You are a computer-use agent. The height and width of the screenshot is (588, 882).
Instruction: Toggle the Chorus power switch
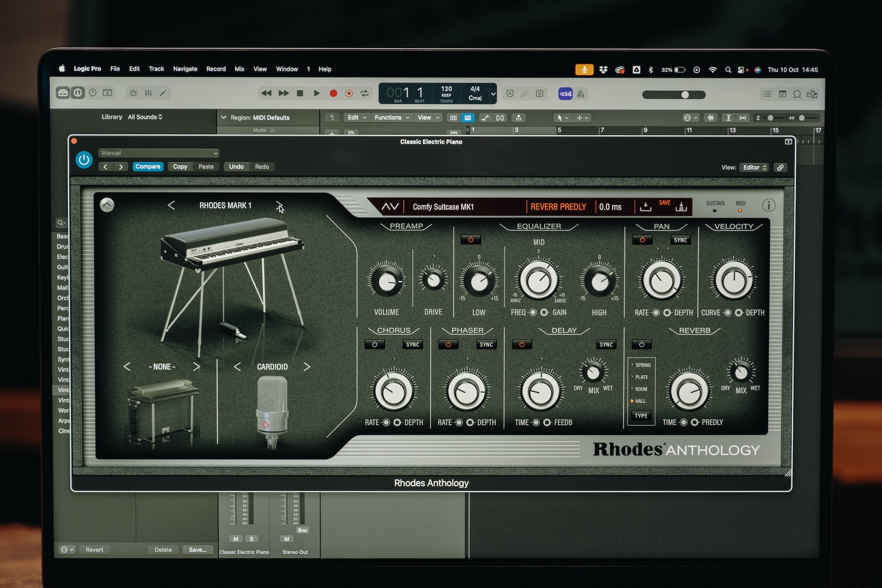(374, 345)
